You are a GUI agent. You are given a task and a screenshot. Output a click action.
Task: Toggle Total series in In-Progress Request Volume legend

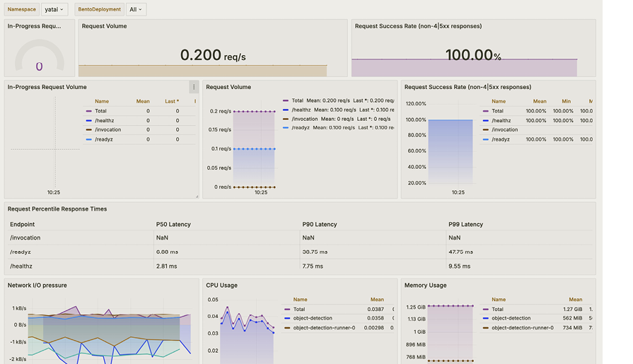tap(100, 111)
